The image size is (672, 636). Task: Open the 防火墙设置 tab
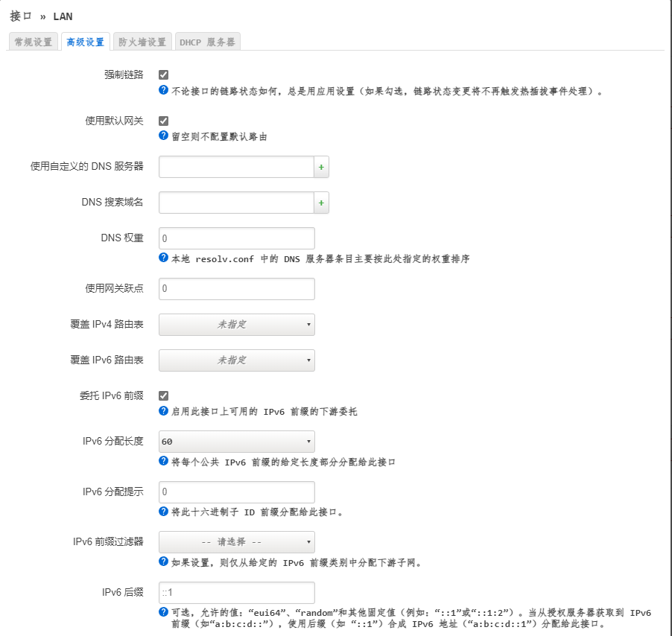(x=143, y=42)
